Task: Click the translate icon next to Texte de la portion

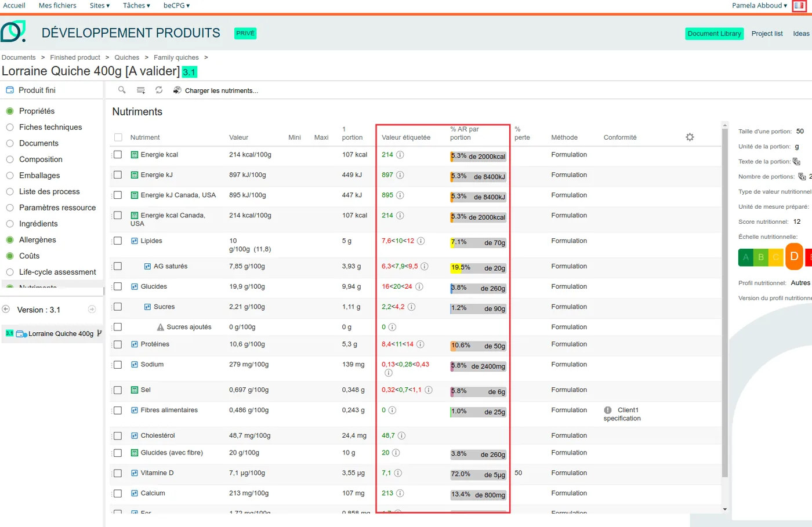Action: point(796,162)
